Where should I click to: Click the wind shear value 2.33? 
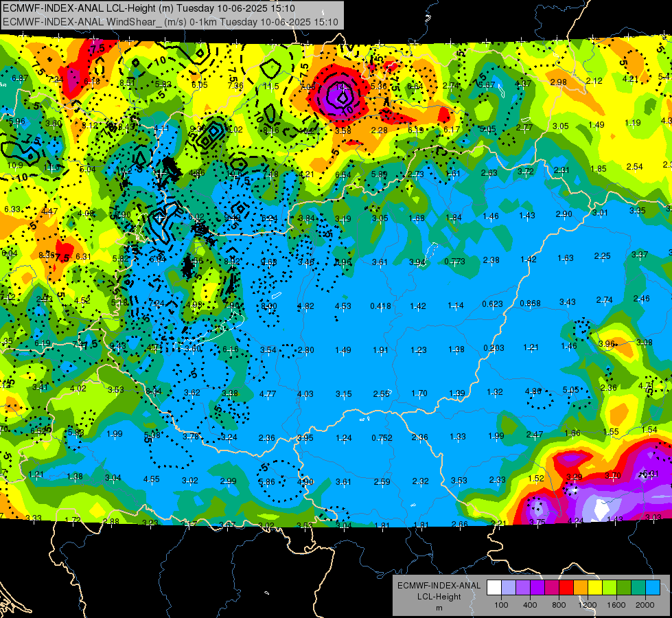497,480
